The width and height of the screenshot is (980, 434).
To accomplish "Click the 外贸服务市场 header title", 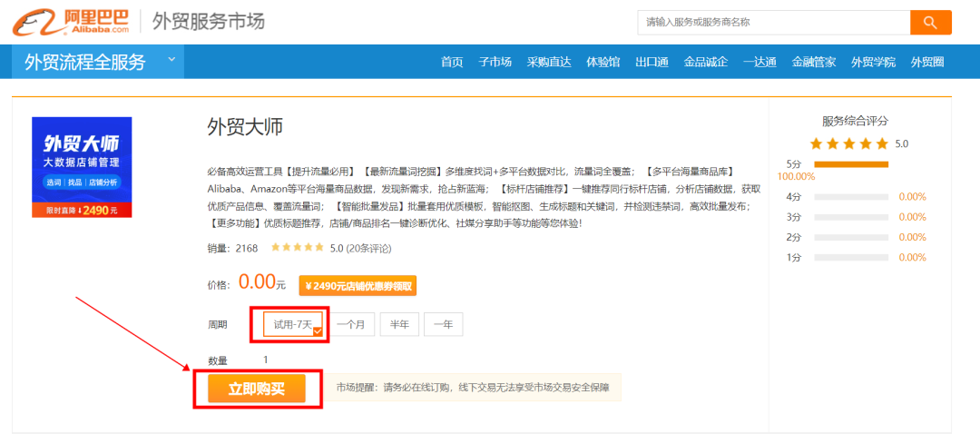I will pyautogui.click(x=209, y=21).
